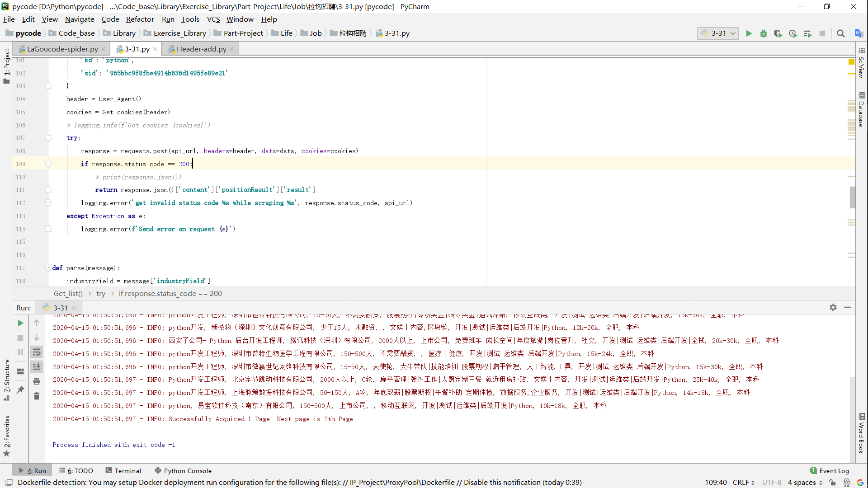868x488 pixels.
Task: Click the pause output icon in the Run panel
Action: pos(20,352)
